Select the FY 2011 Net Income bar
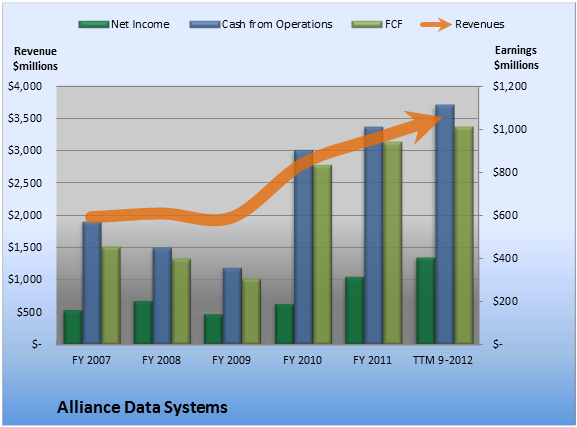 [355, 311]
